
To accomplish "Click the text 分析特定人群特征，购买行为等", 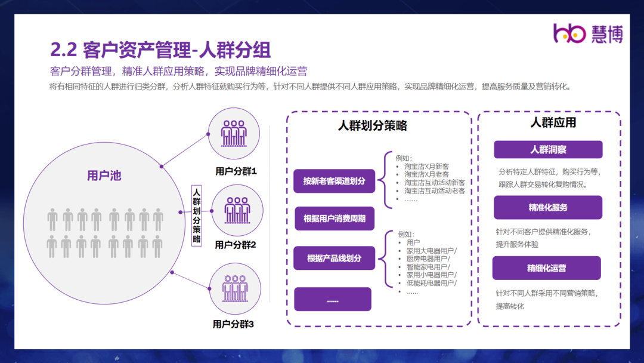I will click(550, 172).
